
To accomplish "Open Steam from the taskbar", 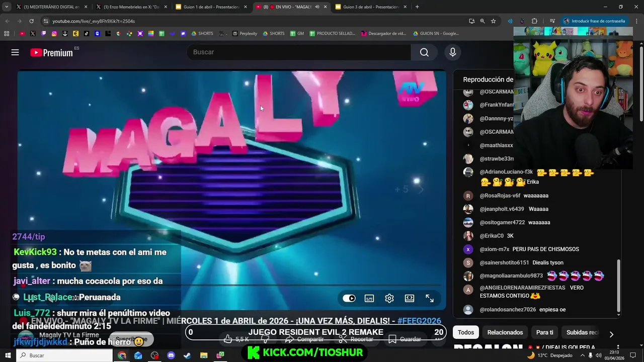I will coord(187,355).
